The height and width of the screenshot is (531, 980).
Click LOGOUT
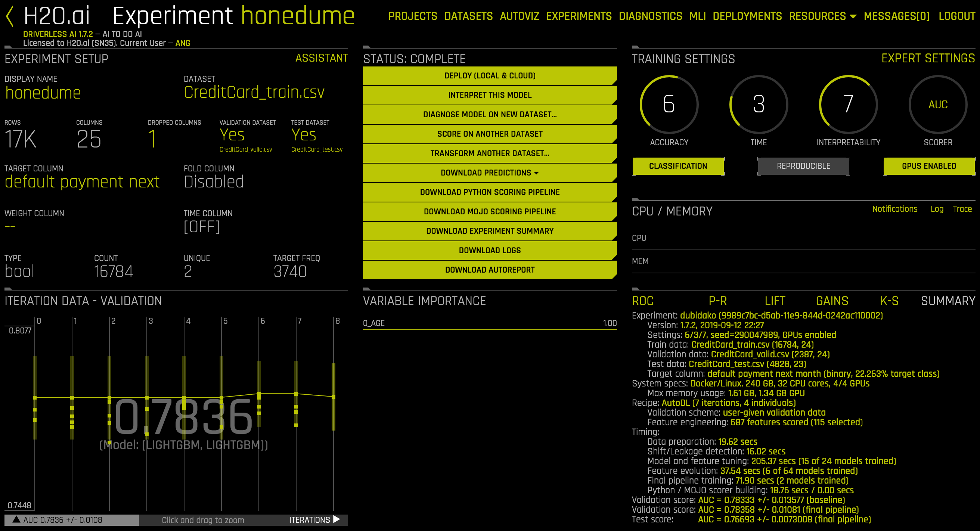957,16
